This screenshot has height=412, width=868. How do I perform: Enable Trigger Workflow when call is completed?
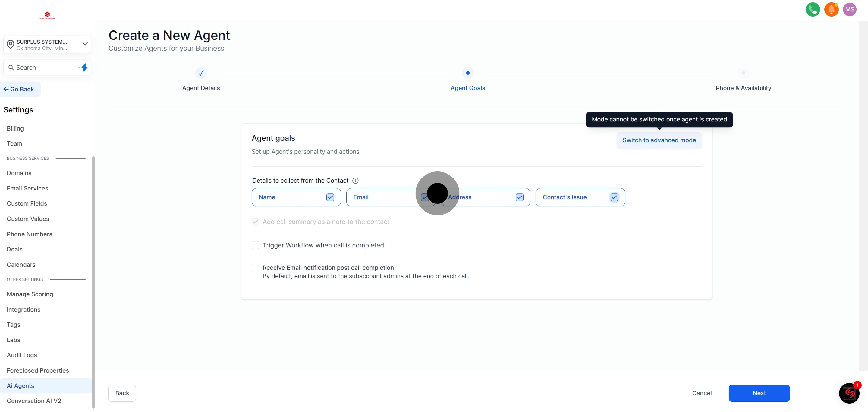tap(255, 245)
